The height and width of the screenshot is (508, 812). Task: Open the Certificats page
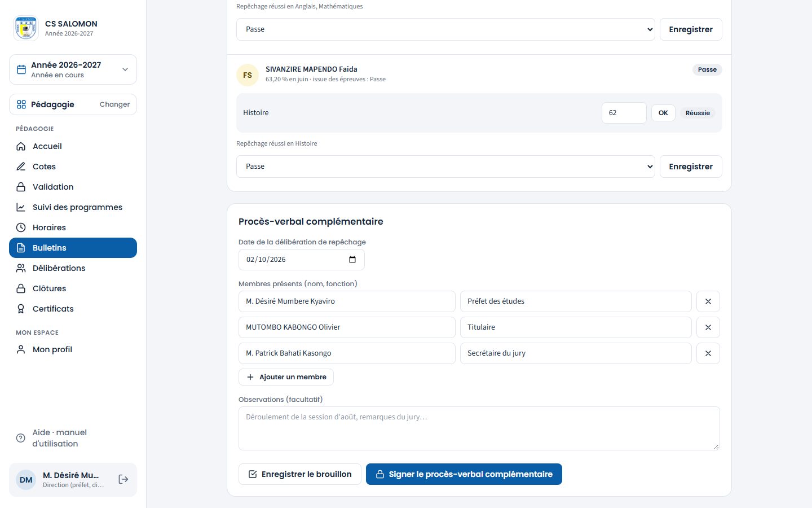tap(73, 309)
